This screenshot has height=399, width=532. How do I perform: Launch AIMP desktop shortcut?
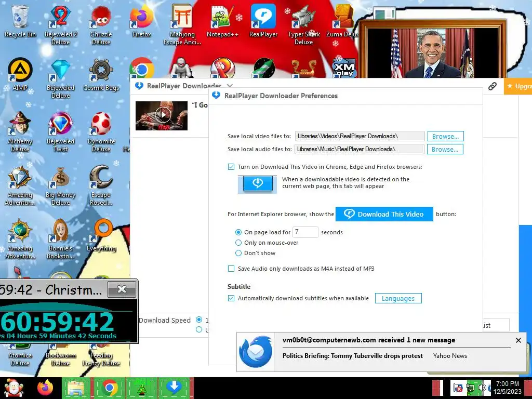20,74
